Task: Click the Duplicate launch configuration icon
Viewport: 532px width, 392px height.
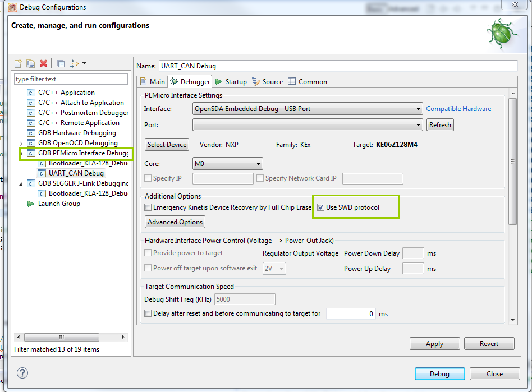Action: pyautogui.click(x=30, y=63)
